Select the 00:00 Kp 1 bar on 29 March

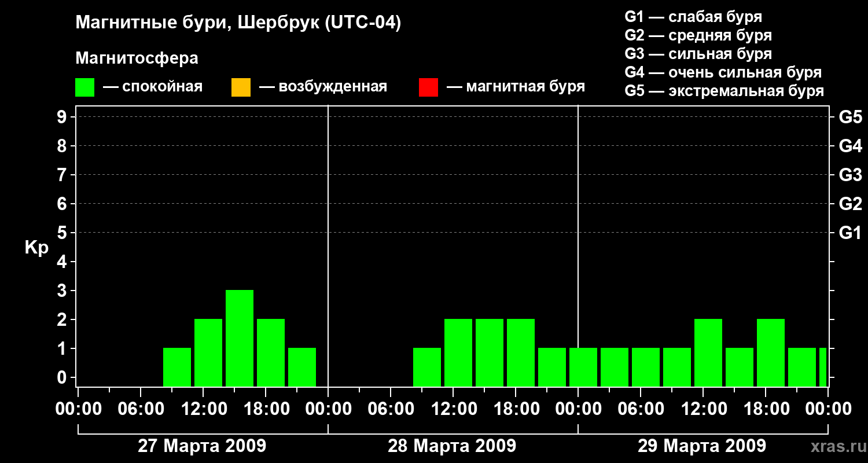[x=583, y=367]
